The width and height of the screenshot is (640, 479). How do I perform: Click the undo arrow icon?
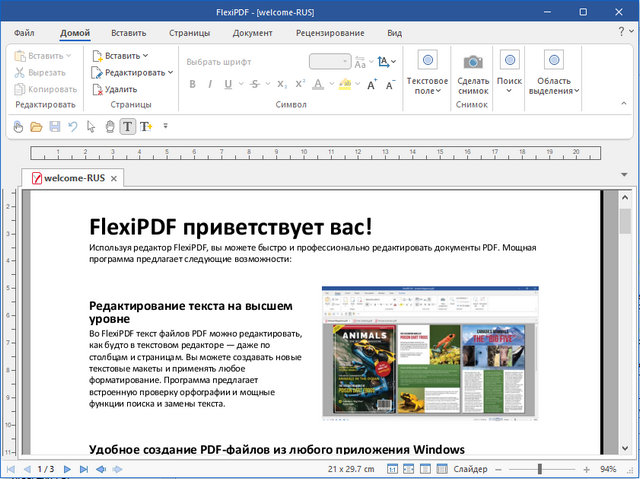click(x=72, y=126)
